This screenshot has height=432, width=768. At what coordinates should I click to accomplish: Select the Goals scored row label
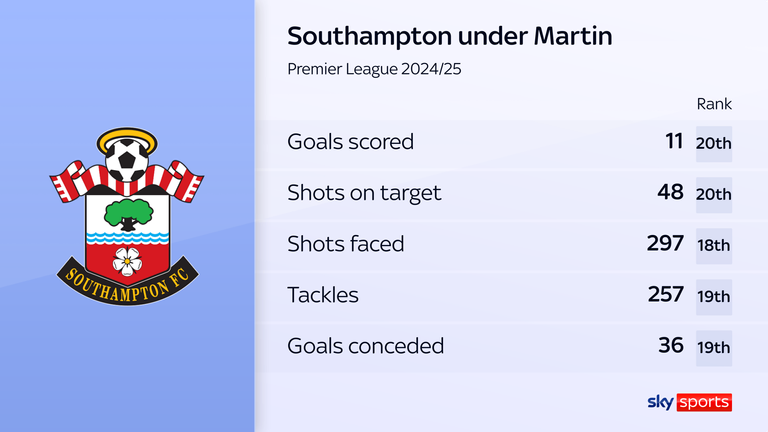[x=350, y=142]
